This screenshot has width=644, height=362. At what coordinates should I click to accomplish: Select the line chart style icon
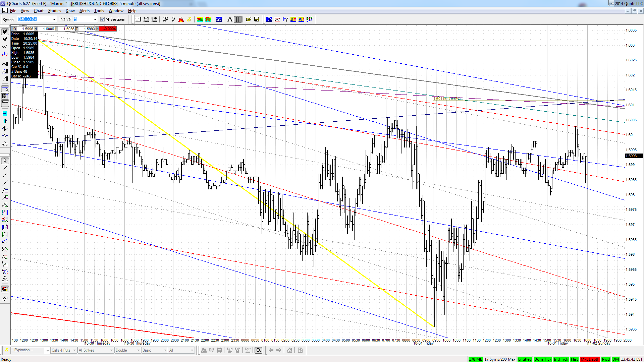5,47
